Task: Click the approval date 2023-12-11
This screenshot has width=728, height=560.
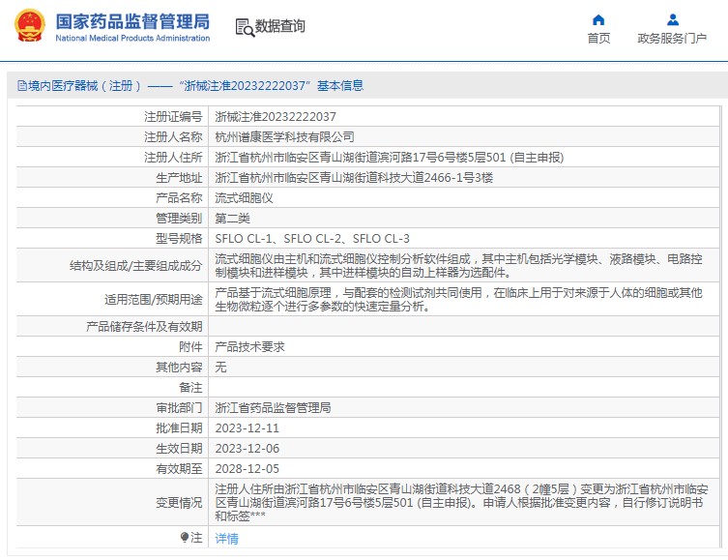Action: (247, 427)
